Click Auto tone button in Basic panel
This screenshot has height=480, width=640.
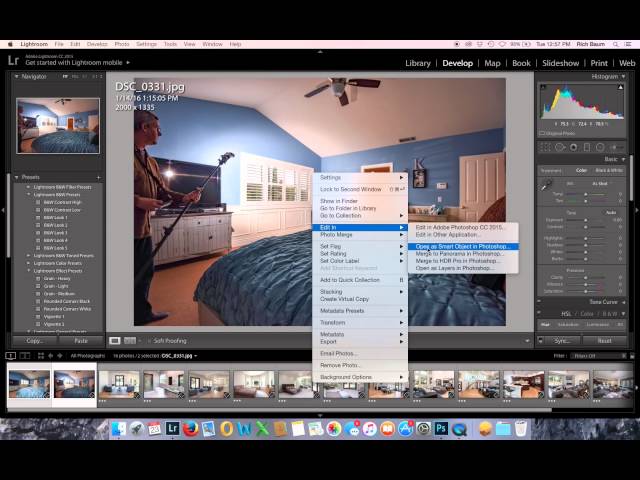point(611,213)
